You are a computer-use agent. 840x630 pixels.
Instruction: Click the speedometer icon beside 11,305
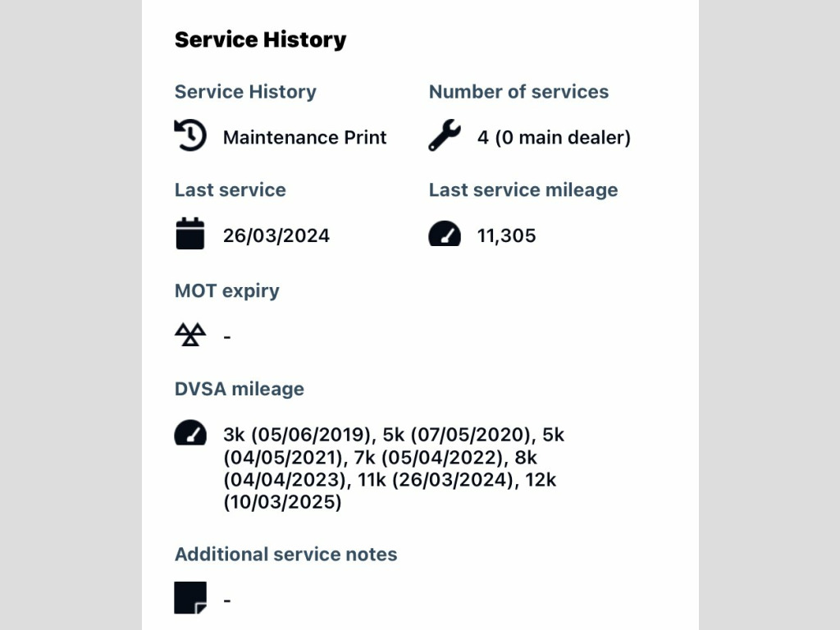click(x=445, y=234)
